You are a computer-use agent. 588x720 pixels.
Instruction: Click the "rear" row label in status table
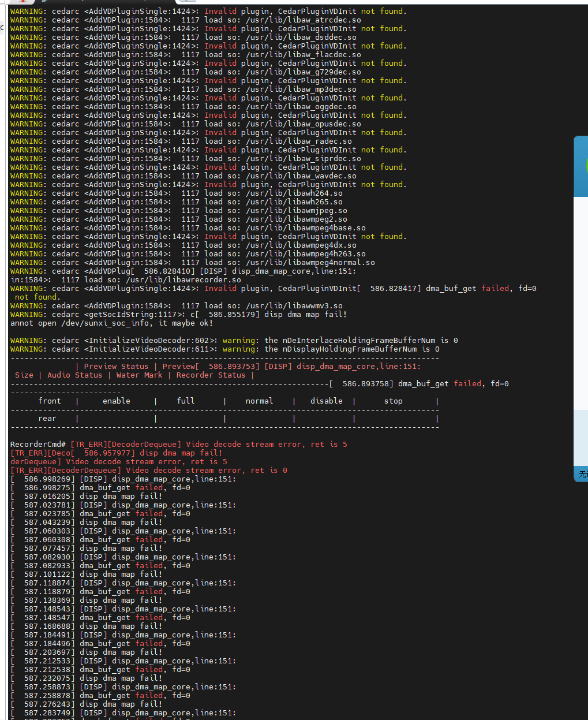(x=47, y=418)
